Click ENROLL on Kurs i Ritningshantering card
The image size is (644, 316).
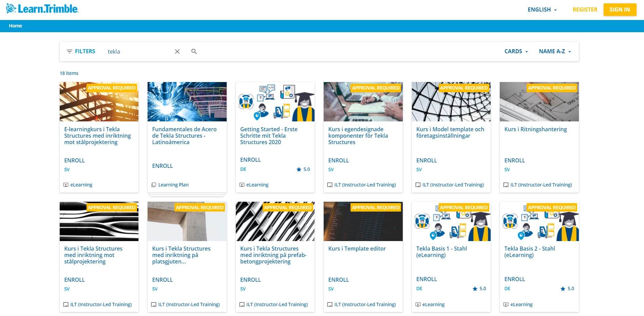514,160
